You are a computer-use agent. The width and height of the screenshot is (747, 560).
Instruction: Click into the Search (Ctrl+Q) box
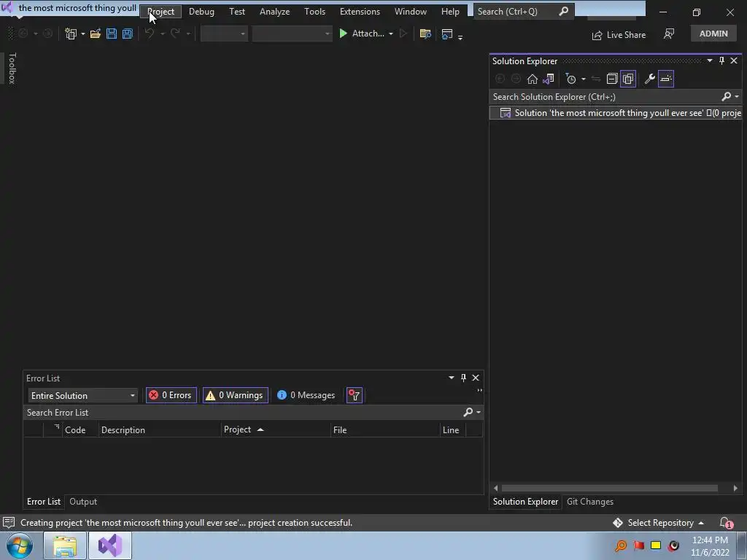(524, 12)
